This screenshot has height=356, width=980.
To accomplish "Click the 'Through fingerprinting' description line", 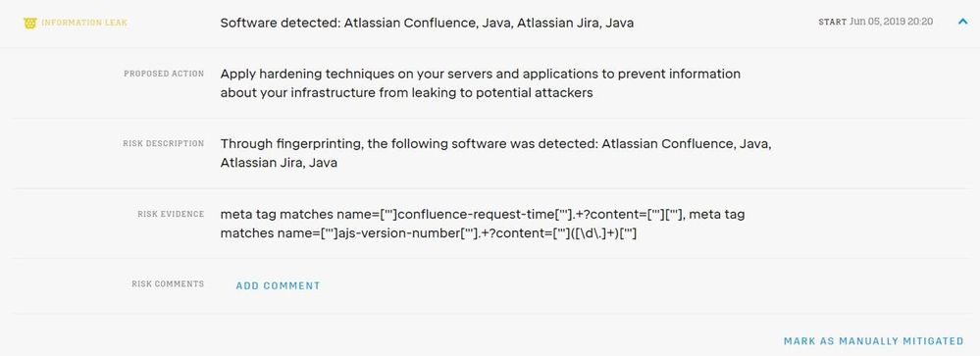I will tap(495, 144).
